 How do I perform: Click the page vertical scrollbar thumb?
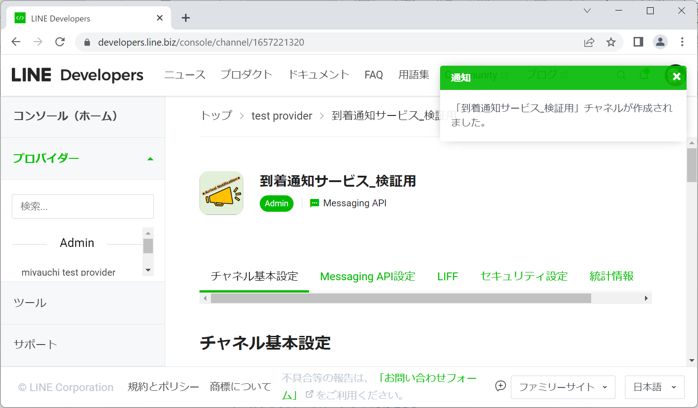pyautogui.click(x=691, y=165)
